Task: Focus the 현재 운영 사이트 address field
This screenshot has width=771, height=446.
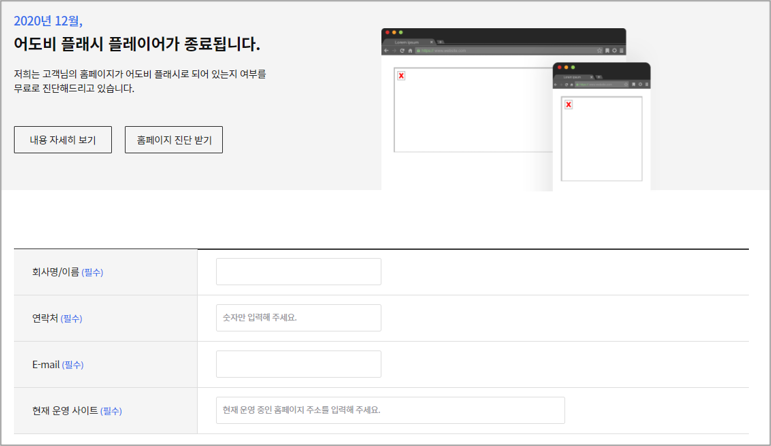Action: pyautogui.click(x=390, y=410)
